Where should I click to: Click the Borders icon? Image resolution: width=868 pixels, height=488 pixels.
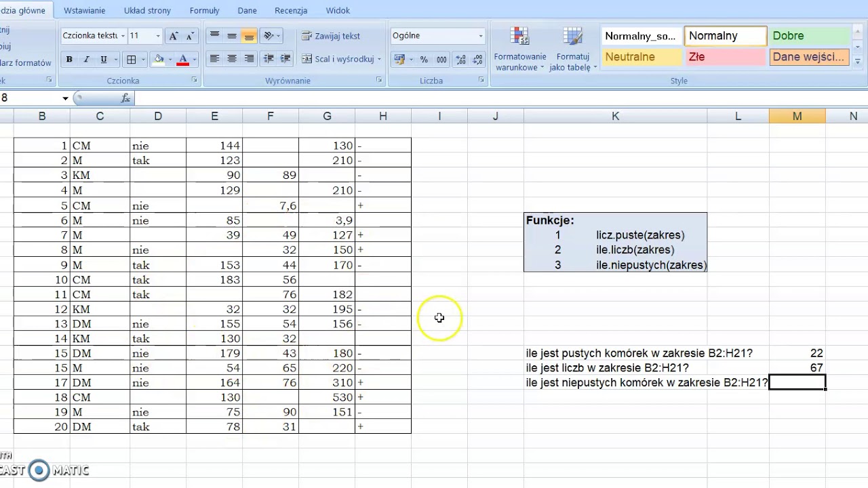point(132,60)
